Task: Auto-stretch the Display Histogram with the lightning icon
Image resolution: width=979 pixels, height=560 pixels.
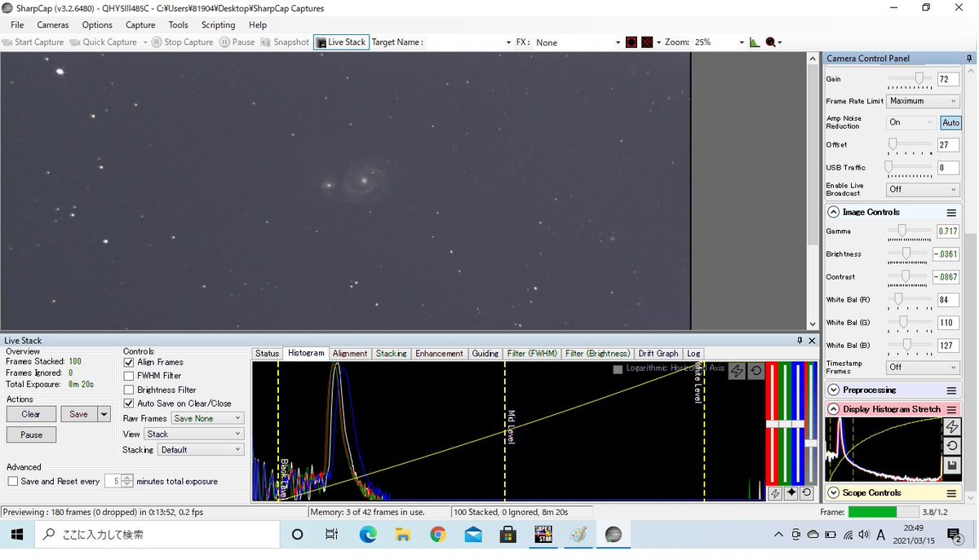Action: tap(951, 427)
